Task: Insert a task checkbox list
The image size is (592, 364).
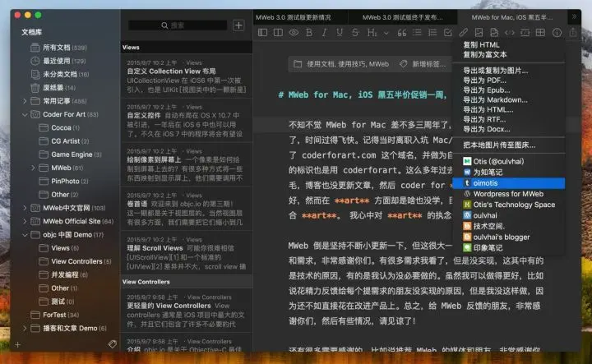Action: [x=448, y=33]
